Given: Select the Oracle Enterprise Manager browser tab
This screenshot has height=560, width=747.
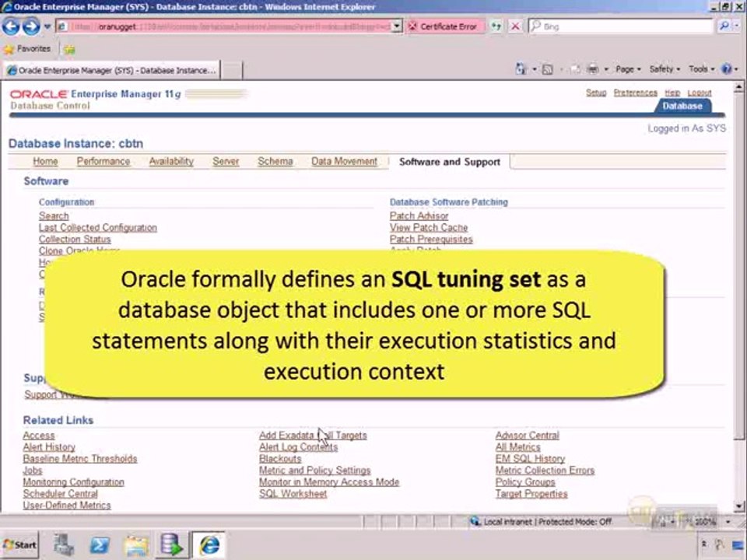Looking at the screenshot, I should point(112,71).
